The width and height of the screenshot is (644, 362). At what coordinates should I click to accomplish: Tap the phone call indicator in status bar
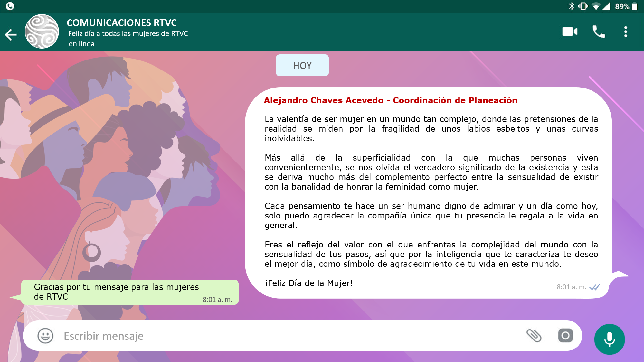pyautogui.click(x=10, y=6)
